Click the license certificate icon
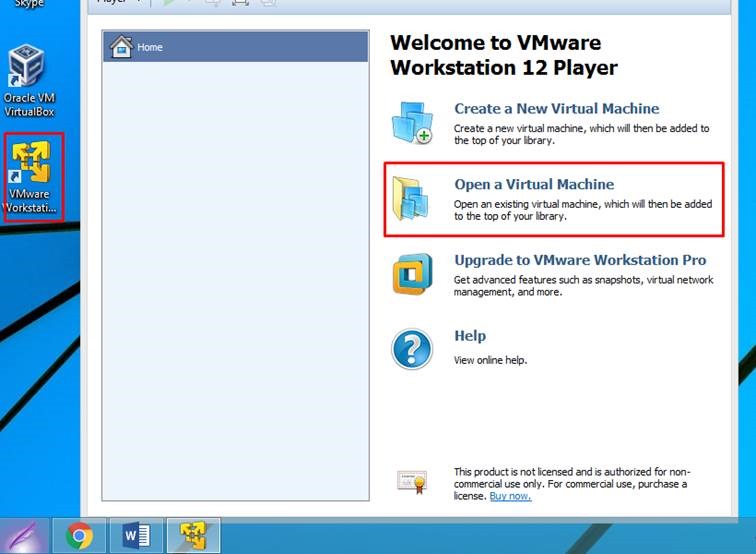 pyautogui.click(x=412, y=482)
